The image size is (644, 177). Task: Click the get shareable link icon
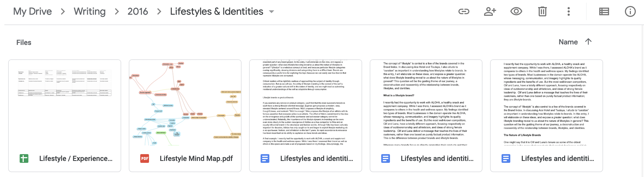pos(464,11)
